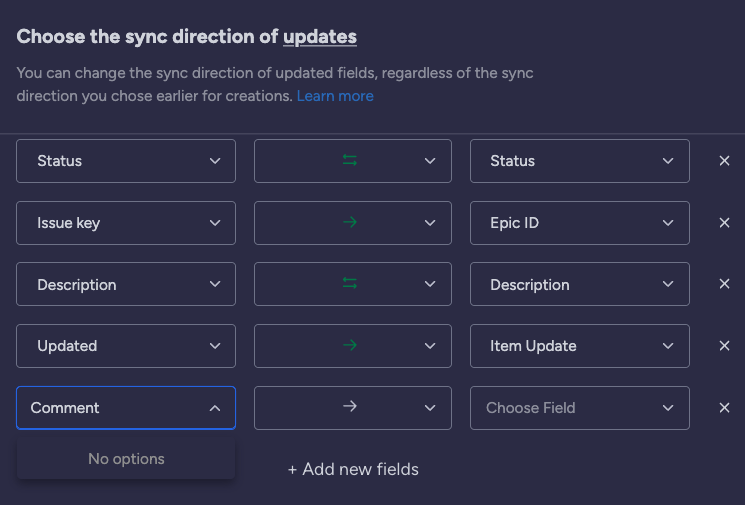The image size is (745, 505).
Task: Remove the Comment mapping row
Action: tap(724, 408)
